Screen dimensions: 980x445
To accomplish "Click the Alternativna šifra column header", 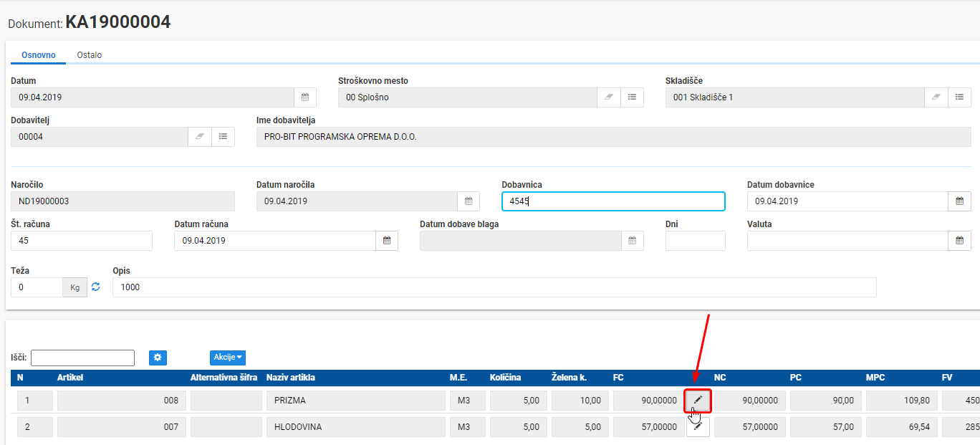I will (224, 378).
